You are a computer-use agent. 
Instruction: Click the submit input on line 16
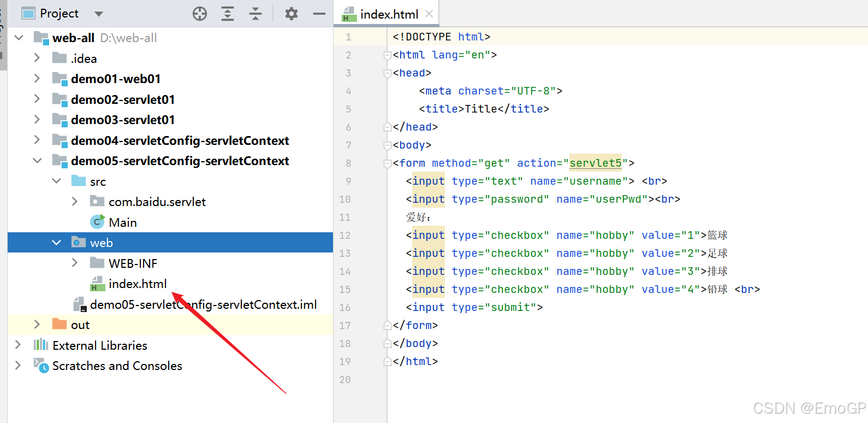pos(474,307)
